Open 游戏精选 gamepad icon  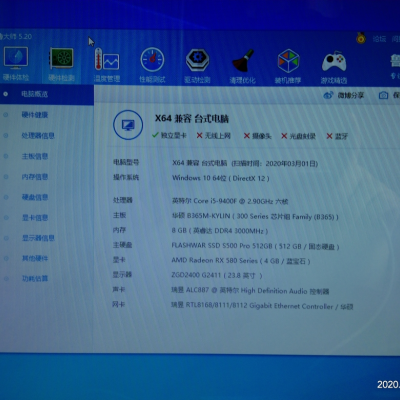pos(334,61)
